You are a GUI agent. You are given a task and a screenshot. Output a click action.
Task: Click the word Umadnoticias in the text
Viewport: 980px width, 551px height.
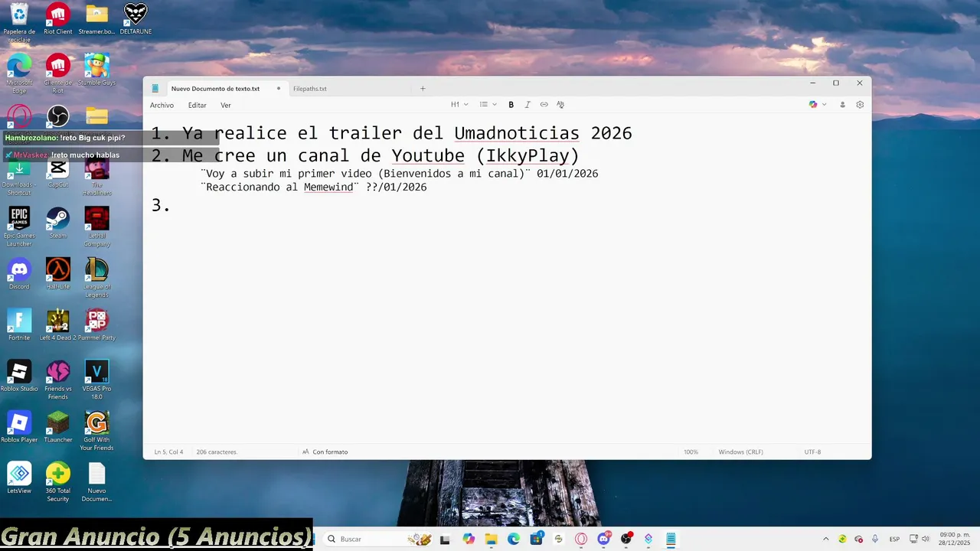(517, 133)
